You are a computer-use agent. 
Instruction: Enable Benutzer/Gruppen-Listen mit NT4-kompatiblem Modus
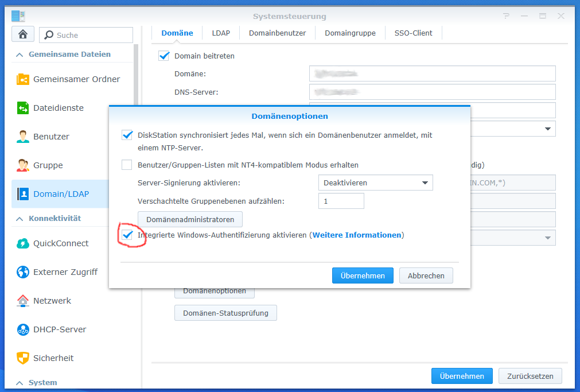coord(127,165)
